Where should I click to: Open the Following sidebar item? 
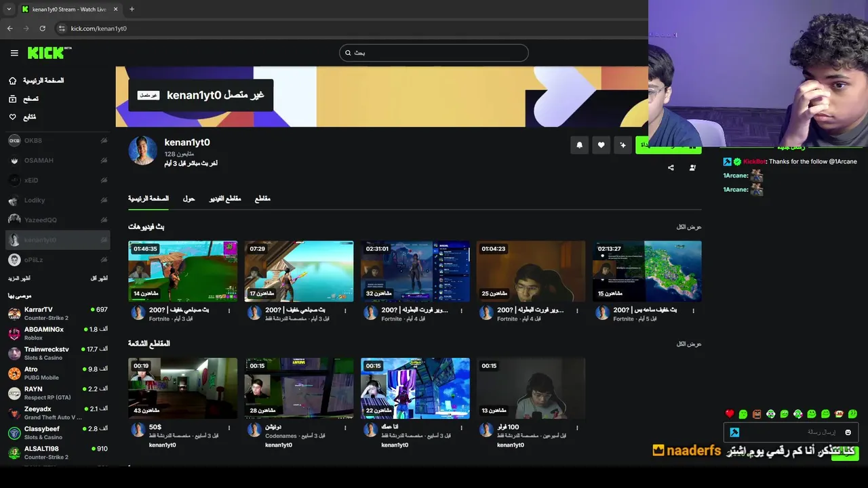[x=22, y=117]
